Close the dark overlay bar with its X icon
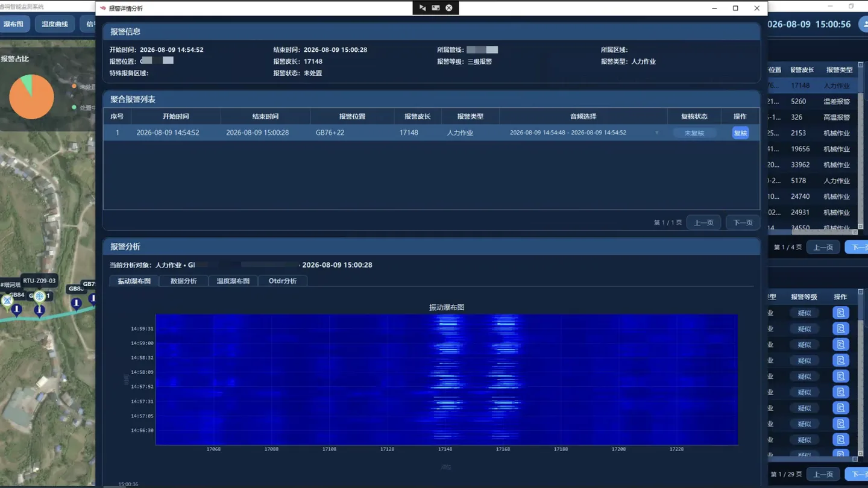This screenshot has height=488, width=868. coord(449,8)
